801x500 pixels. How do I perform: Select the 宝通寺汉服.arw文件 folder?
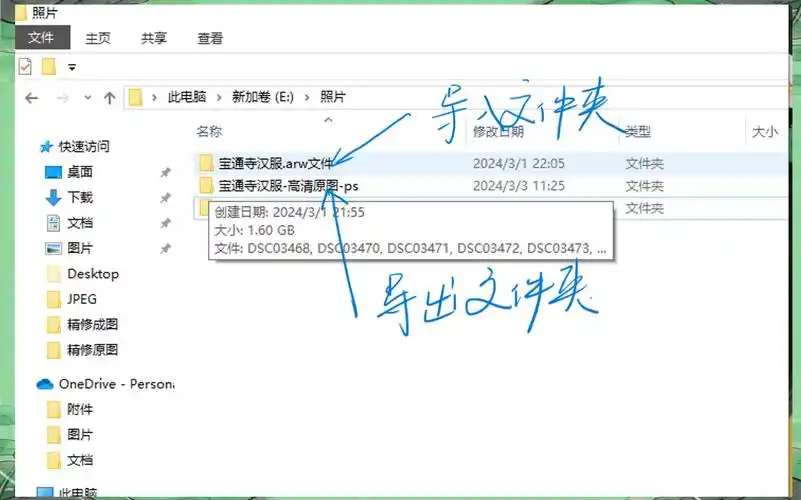pyautogui.click(x=275, y=163)
